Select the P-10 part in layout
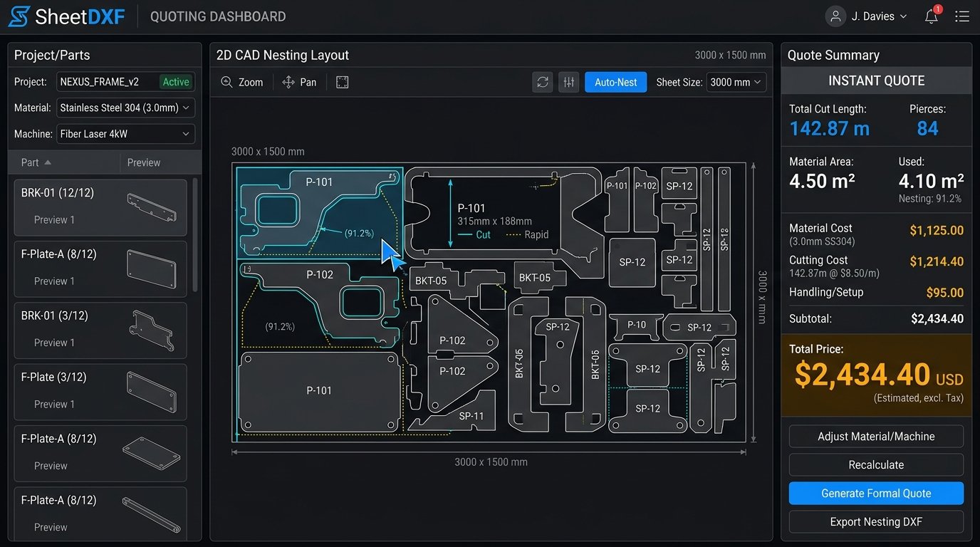This screenshot has width=980, height=547. click(x=637, y=325)
